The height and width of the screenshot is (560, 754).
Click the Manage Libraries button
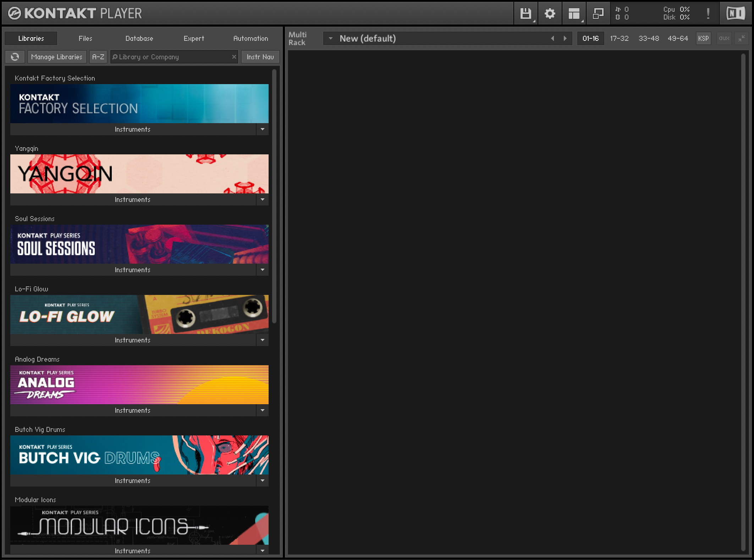coord(57,57)
